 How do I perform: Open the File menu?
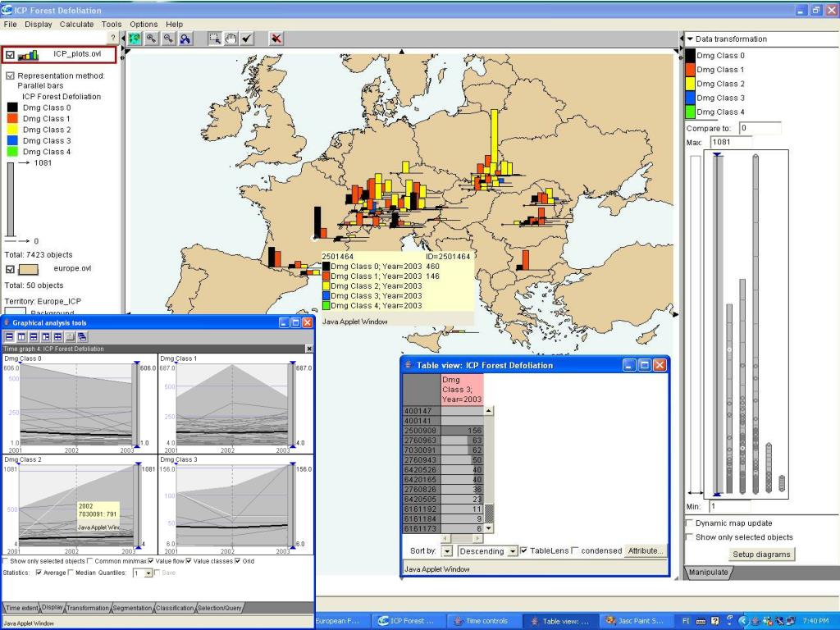(10, 24)
